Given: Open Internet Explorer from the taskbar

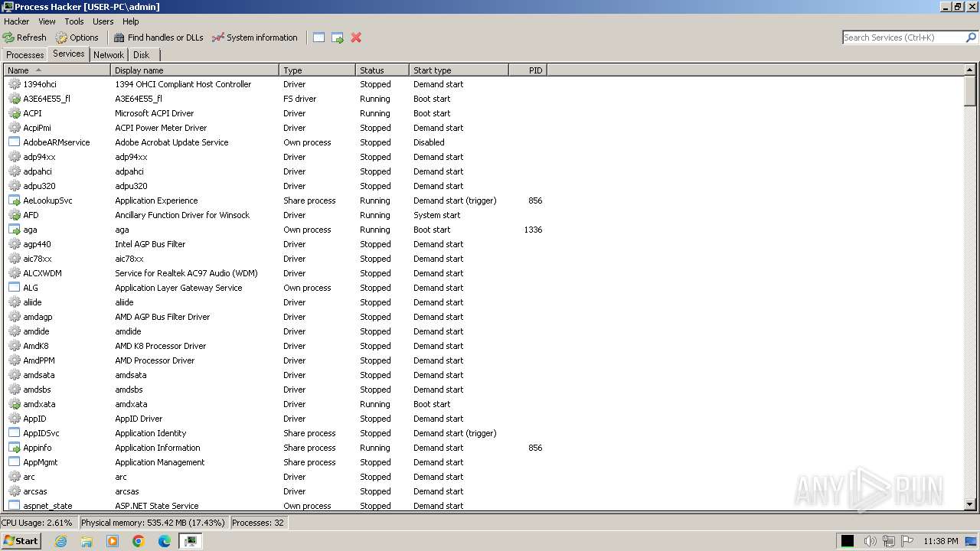Looking at the screenshot, I should 61,541.
